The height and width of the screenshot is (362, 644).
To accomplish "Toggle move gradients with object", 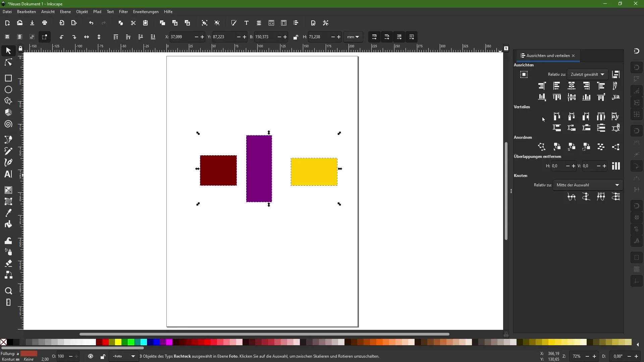I will point(399,37).
